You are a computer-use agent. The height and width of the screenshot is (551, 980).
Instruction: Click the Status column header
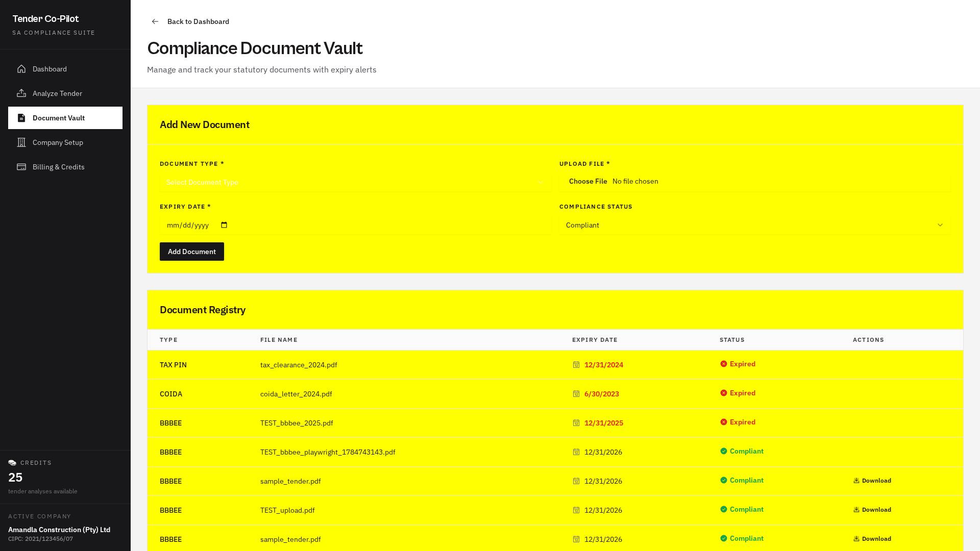(732, 340)
